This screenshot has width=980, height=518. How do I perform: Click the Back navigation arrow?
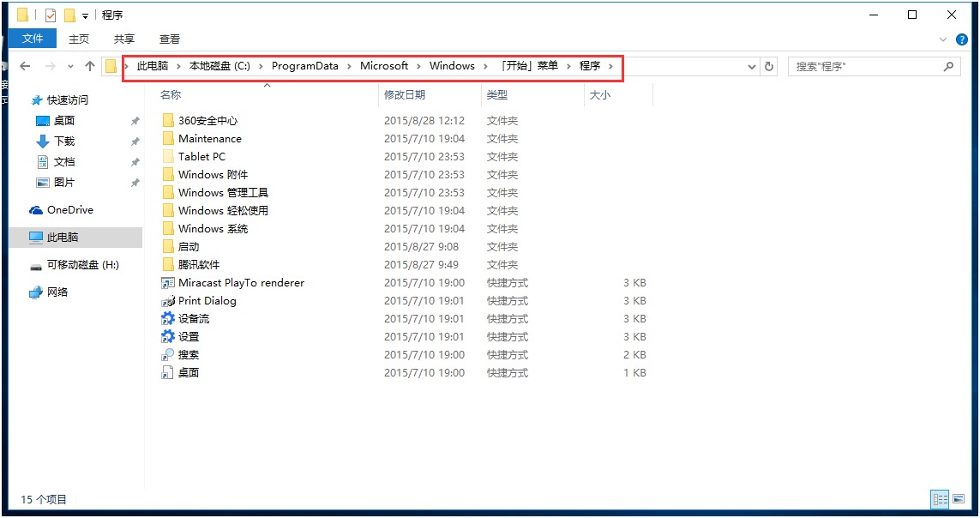[26, 66]
